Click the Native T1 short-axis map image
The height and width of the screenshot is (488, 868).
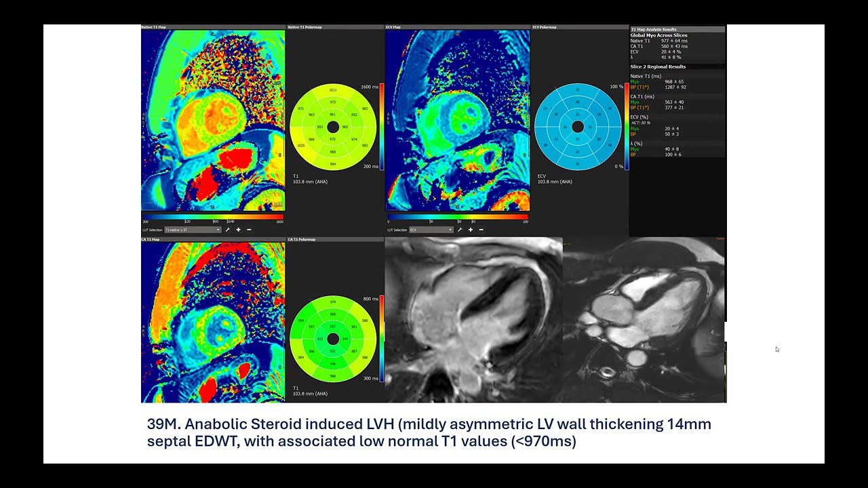point(213,121)
